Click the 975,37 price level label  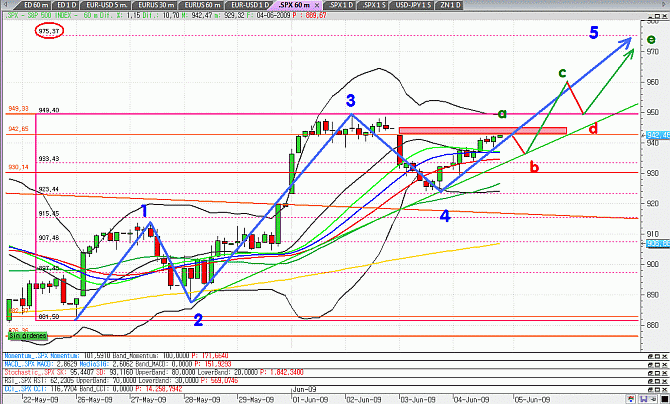click(x=49, y=31)
